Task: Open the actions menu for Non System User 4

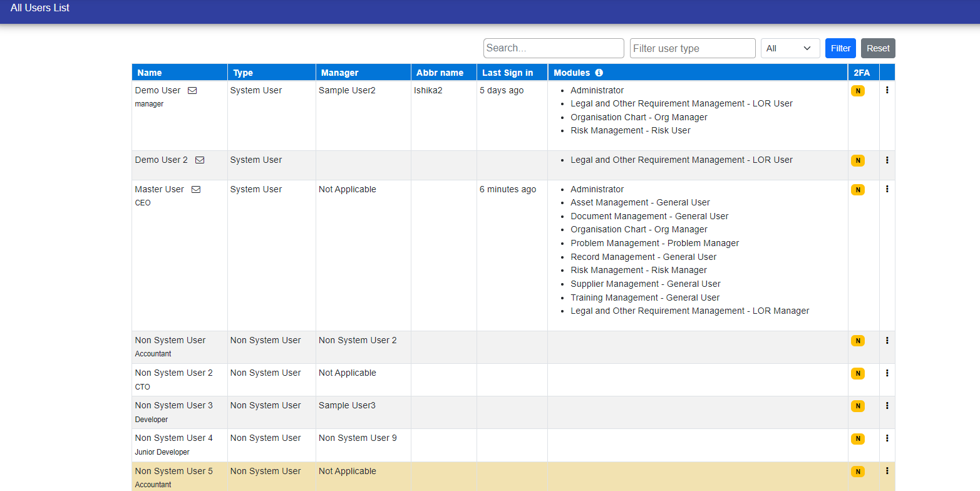Action: 887,438
